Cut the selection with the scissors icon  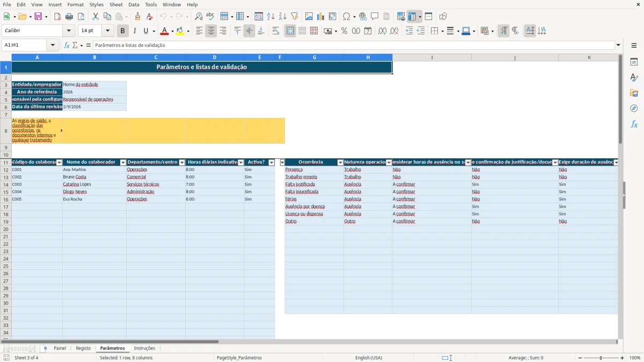96,17
